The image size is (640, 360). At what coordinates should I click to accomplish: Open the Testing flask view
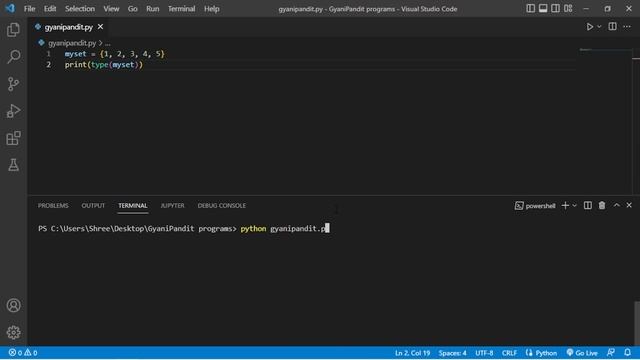coord(13,165)
